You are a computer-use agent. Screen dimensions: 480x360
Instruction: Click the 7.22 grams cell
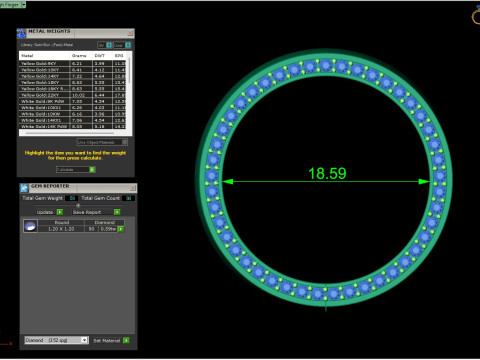80,76
